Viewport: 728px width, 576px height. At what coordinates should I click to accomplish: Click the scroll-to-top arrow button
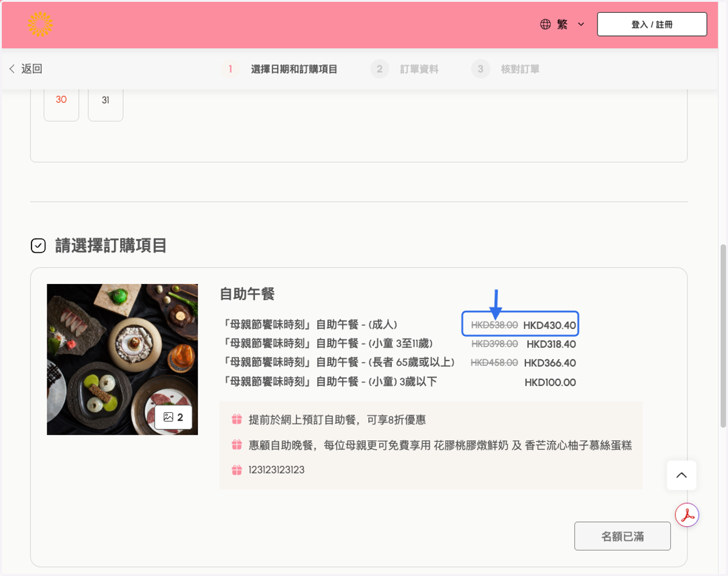pos(681,475)
